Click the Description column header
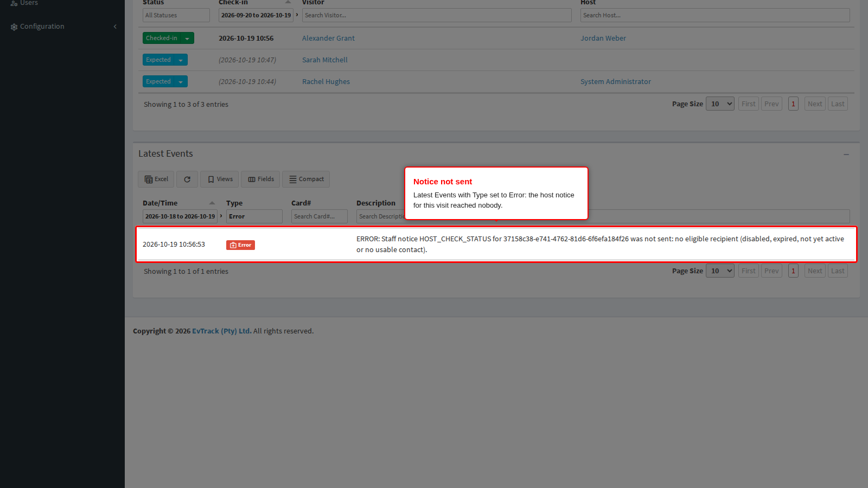Screen dimensions: 868x488 point(376,203)
